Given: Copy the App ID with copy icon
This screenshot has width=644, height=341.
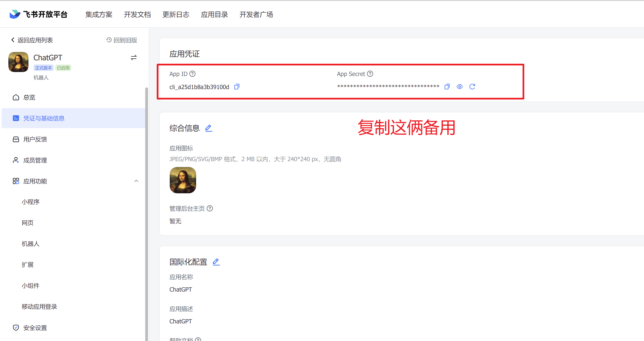Looking at the screenshot, I should click(x=237, y=87).
